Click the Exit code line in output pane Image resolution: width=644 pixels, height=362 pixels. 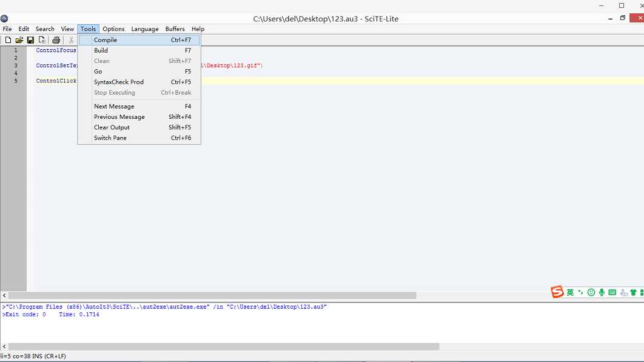[50, 315]
